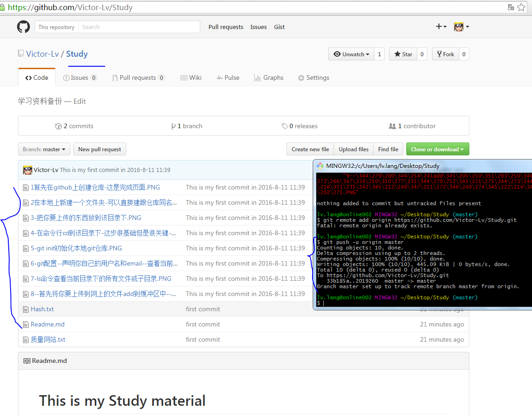Open the Hash.txt file
The image size is (532, 415).
42,309
